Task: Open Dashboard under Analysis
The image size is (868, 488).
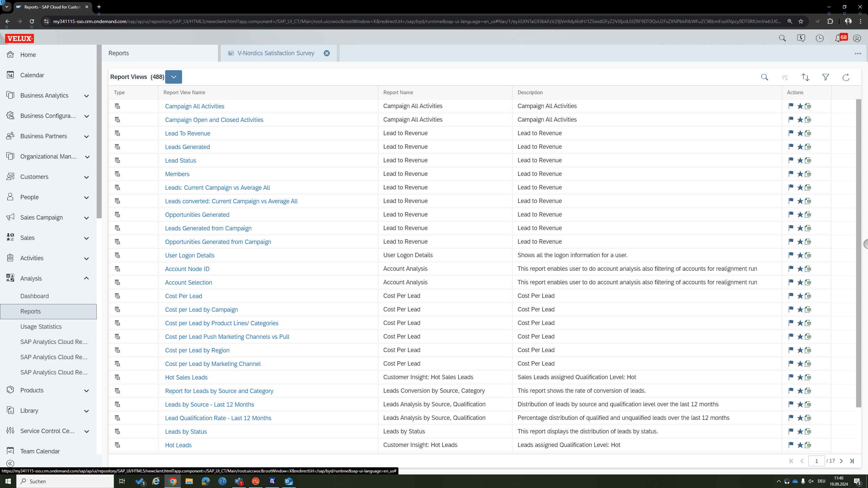Action: [35, 296]
